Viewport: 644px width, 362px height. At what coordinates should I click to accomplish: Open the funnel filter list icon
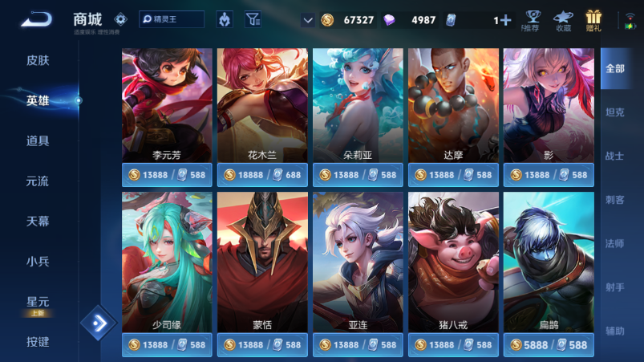253,19
